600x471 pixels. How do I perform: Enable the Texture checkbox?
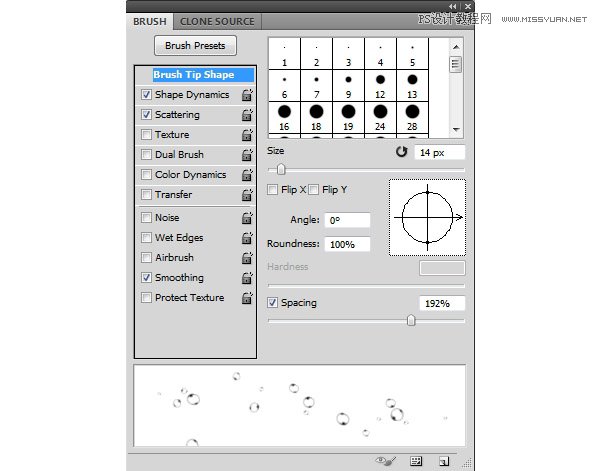click(x=147, y=135)
